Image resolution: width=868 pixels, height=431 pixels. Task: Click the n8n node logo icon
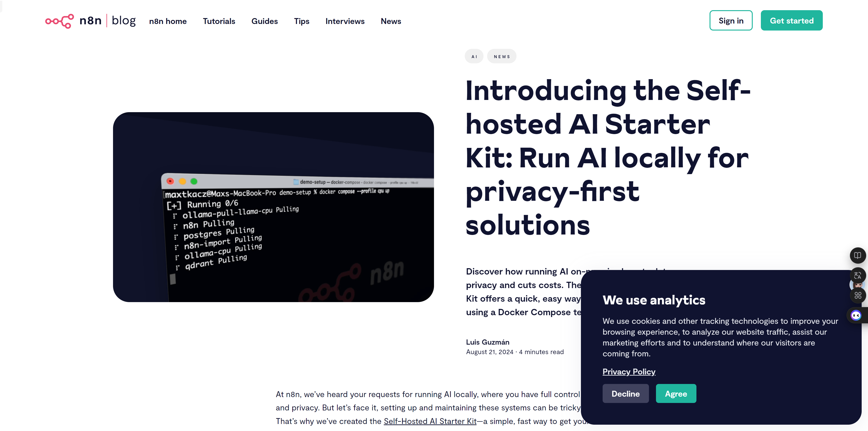tap(59, 21)
